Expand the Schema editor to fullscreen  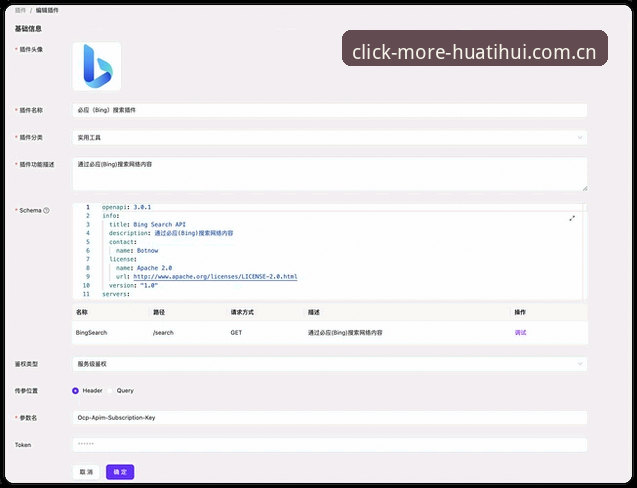point(572,218)
